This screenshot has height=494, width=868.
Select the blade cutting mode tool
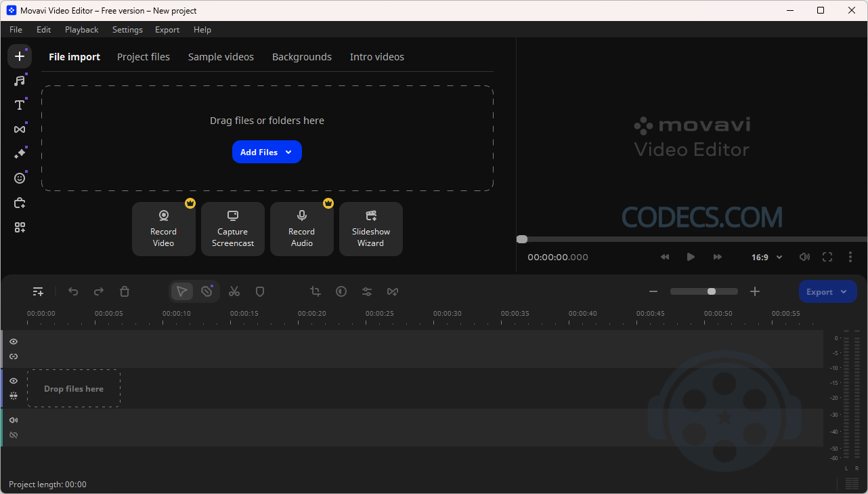[207, 291]
